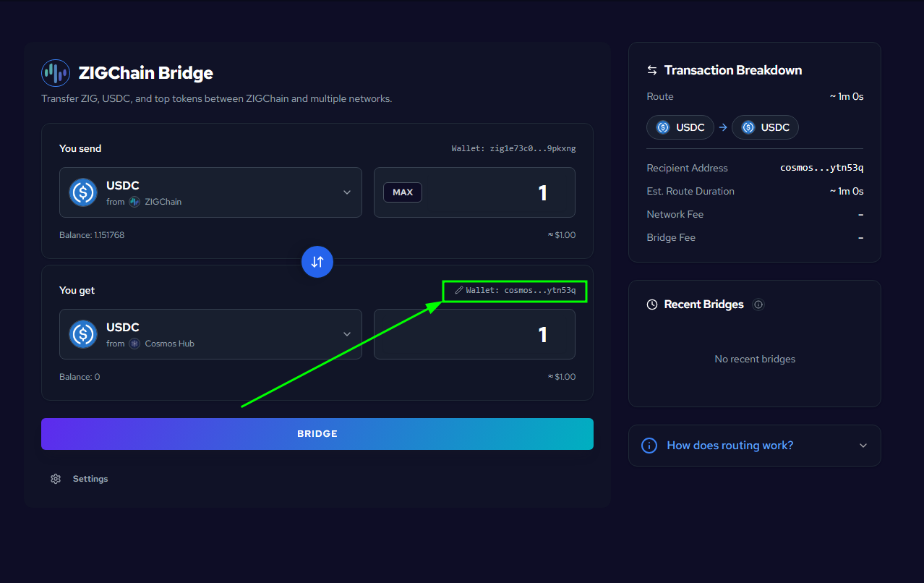Open the USDC from ZIGChain token selector
The width and height of the screenshot is (924, 583).
click(x=210, y=192)
